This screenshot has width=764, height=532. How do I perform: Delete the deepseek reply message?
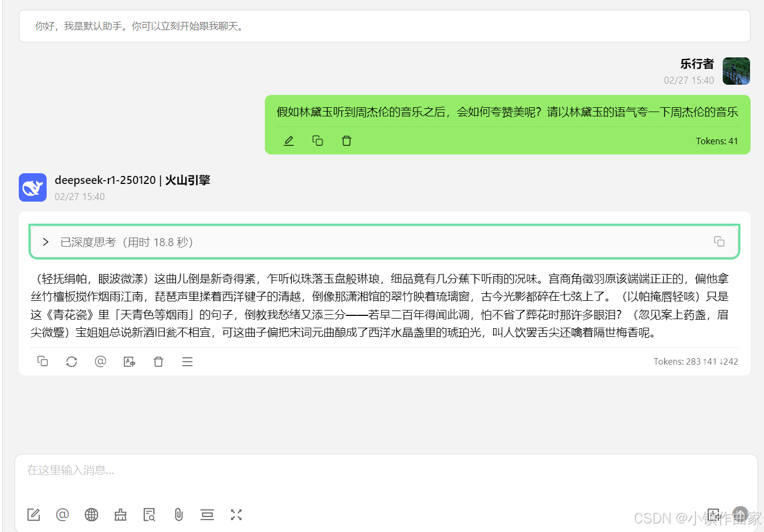pyautogui.click(x=158, y=362)
